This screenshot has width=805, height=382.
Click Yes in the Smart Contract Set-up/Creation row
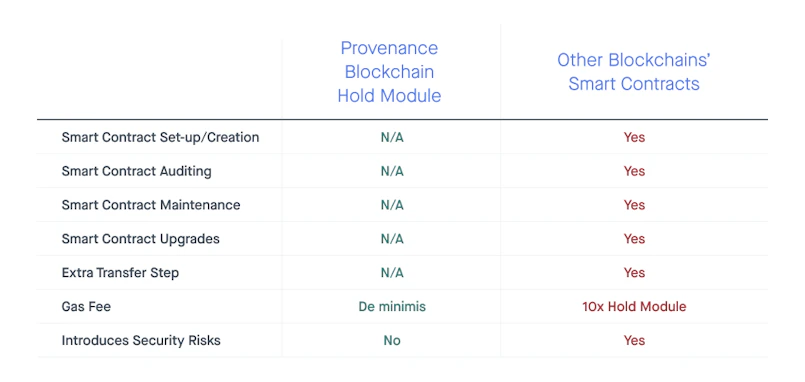pyautogui.click(x=634, y=138)
